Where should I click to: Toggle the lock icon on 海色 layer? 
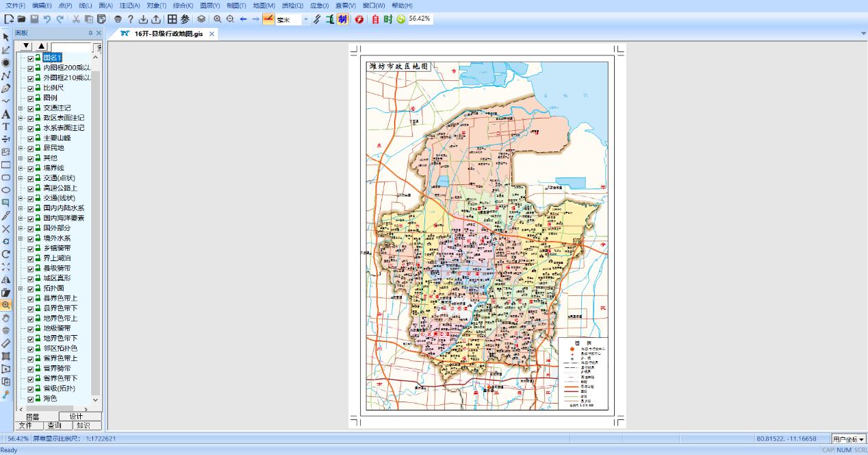pos(38,398)
